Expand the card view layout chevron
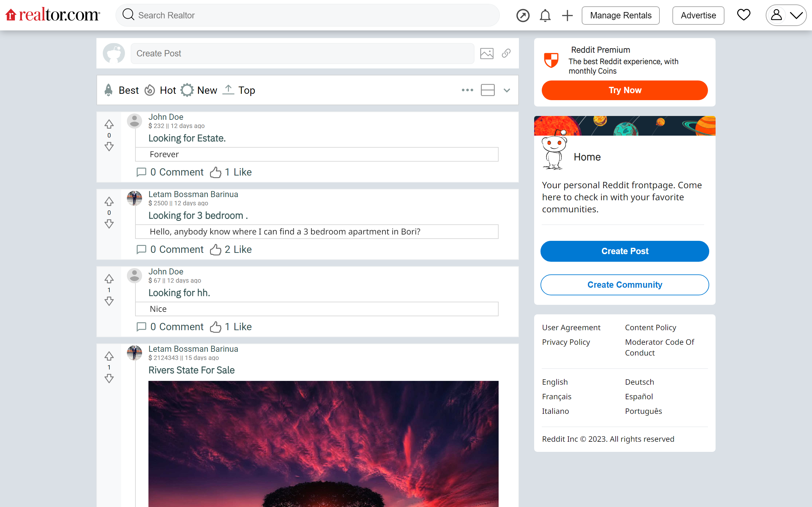Viewport: 812px width, 507px height. point(507,90)
